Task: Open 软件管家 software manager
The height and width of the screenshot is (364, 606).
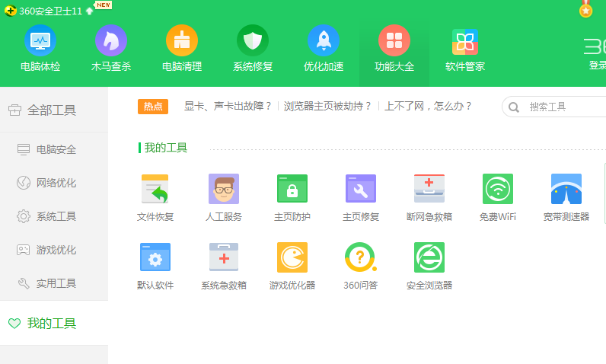Action: coord(465,49)
